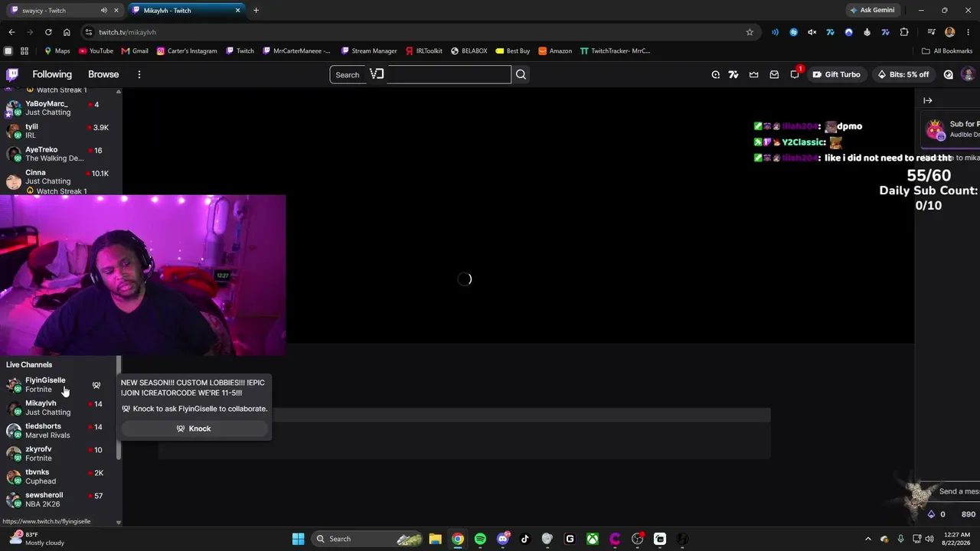Open the Chrome apps grid shortcut

coord(24,51)
